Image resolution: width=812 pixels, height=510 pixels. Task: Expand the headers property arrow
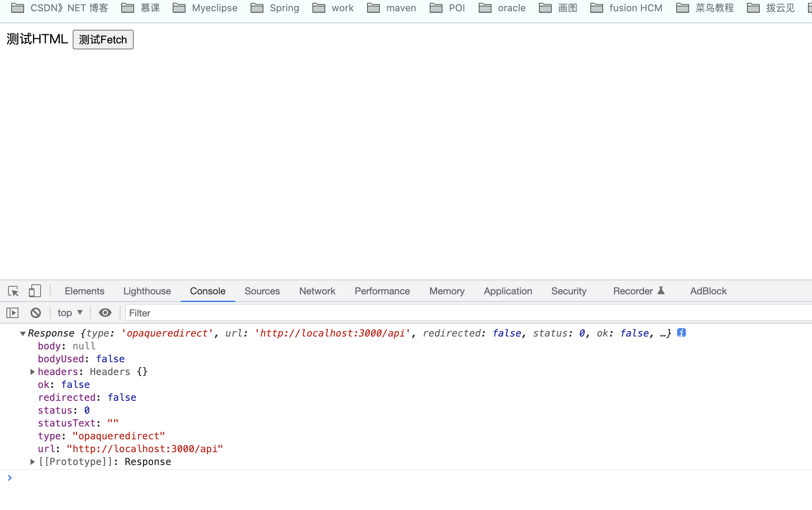(33, 372)
